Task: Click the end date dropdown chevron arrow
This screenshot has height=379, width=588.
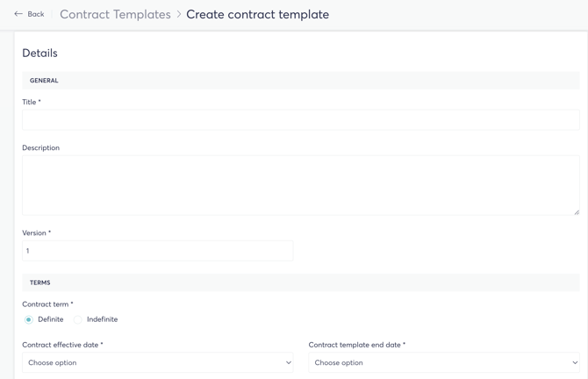Action: tap(575, 362)
